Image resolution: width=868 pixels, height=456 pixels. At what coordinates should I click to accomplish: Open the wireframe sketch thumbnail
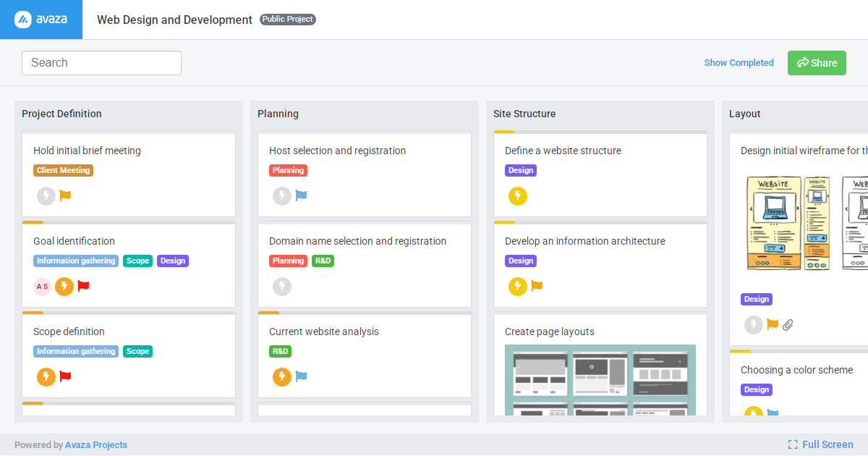click(x=804, y=224)
